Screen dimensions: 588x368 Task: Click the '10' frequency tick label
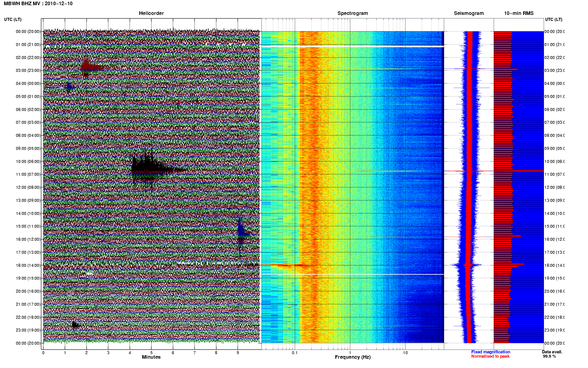(x=405, y=353)
